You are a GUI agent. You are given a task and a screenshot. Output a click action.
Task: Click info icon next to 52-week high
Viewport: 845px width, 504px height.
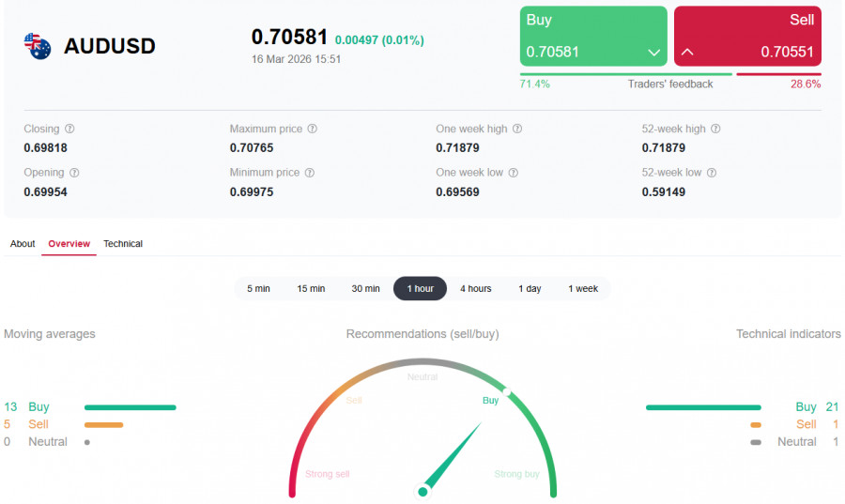pos(715,129)
